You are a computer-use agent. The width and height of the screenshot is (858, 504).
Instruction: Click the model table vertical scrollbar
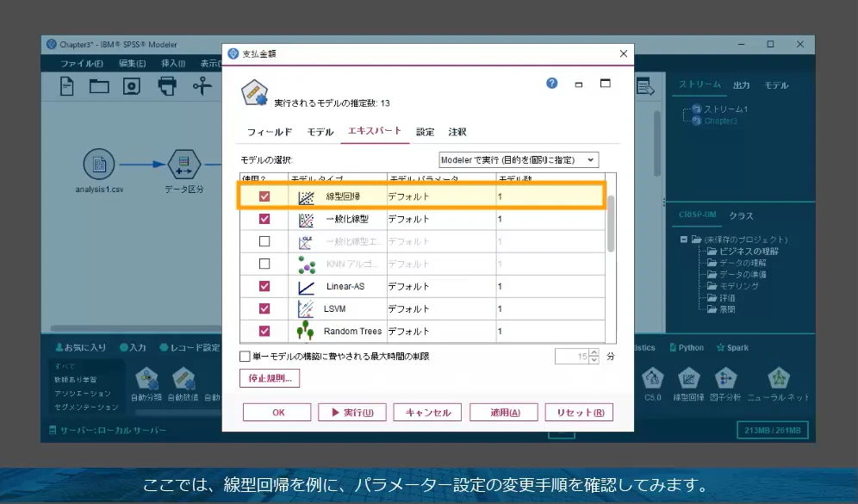(x=611, y=223)
